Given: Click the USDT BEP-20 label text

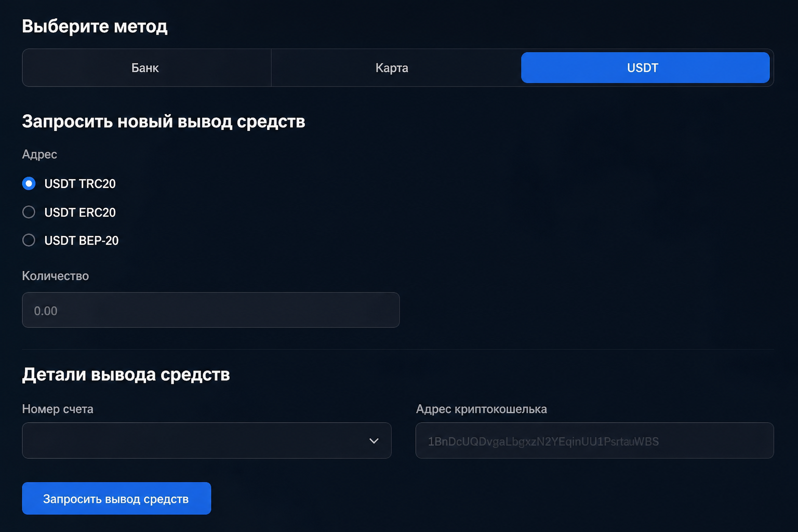Looking at the screenshot, I should point(82,240).
